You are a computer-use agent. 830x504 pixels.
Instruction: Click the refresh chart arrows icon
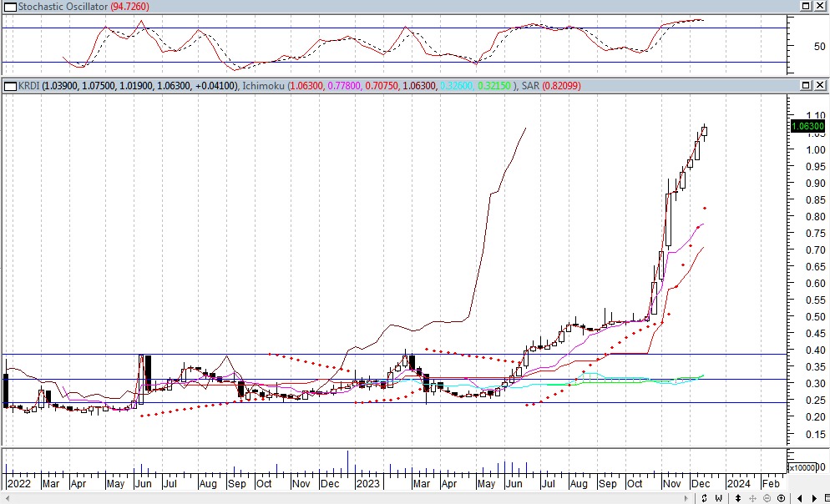pyautogui.click(x=704, y=498)
